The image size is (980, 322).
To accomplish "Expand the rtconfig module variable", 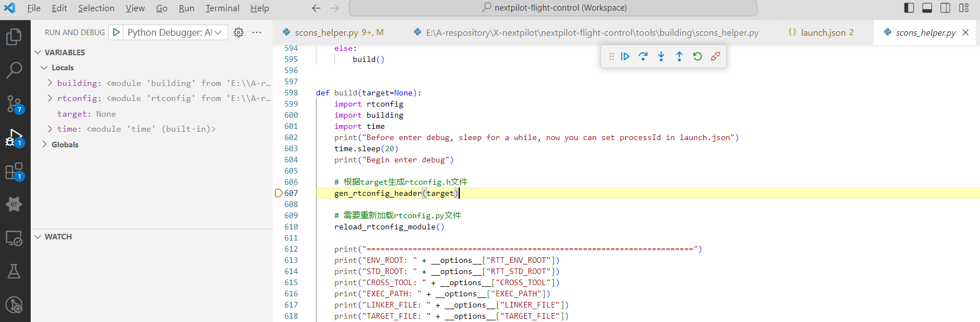I will pos(50,98).
